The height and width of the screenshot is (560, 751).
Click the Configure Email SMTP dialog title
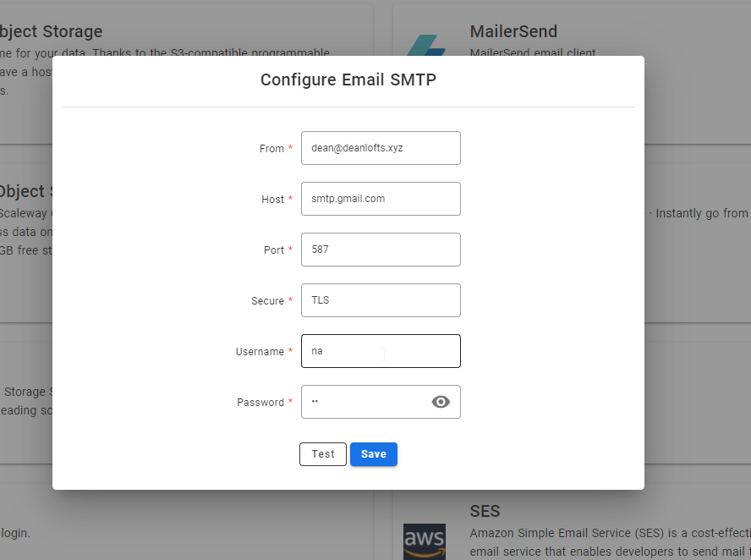[348, 80]
